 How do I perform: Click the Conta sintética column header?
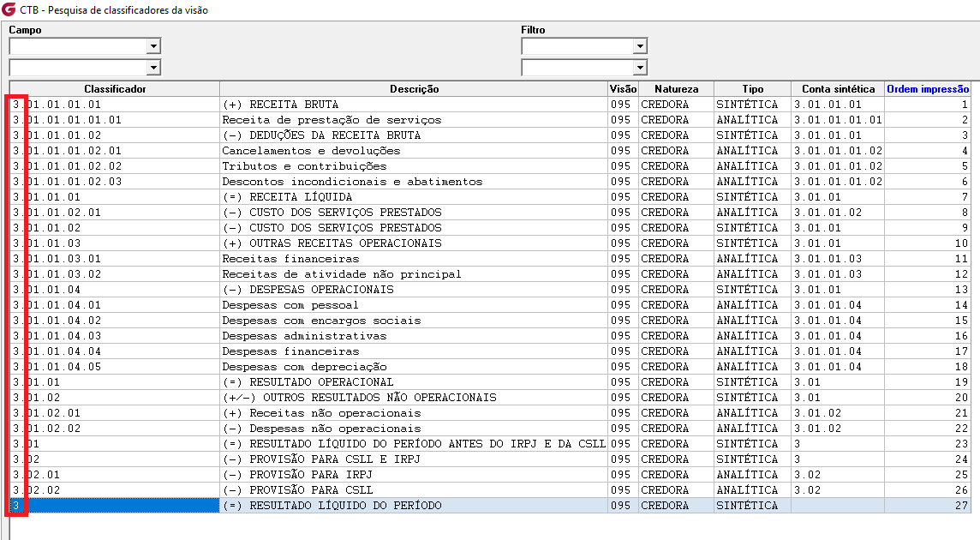838,89
